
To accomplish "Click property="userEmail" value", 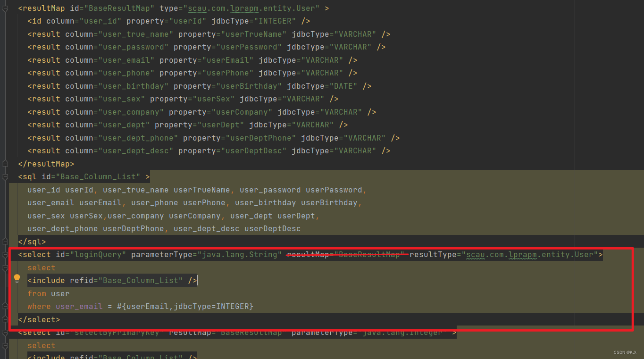I will (x=207, y=60).
